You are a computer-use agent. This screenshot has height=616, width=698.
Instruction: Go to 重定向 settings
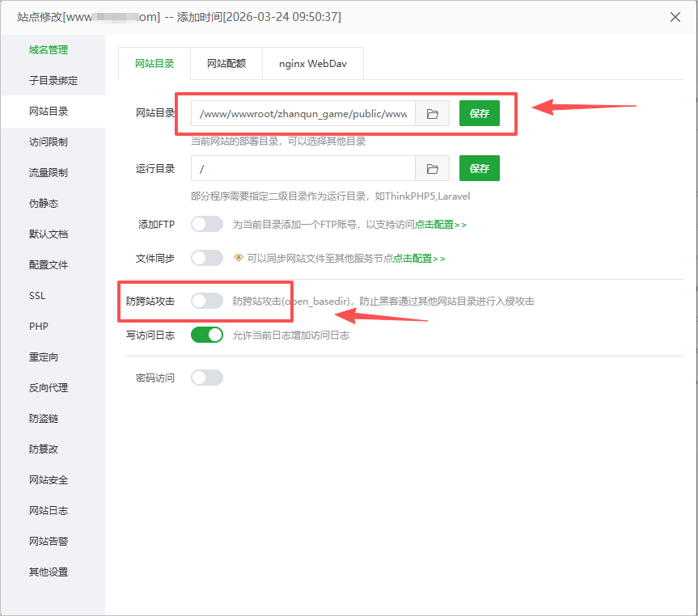44,357
